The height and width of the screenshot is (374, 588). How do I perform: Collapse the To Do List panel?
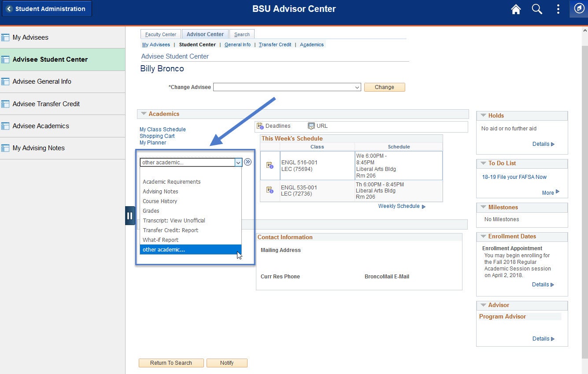[483, 163]
